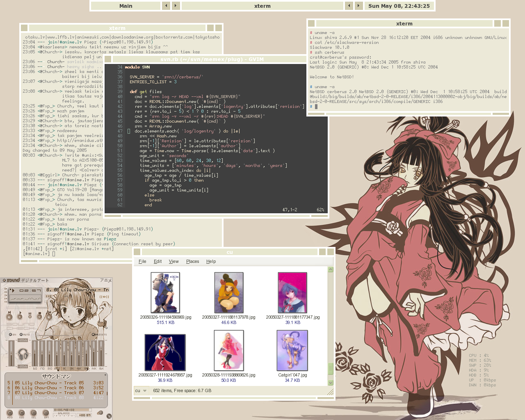
Task: Click the xterm window label in top toolbar
Action: [262, 6]
